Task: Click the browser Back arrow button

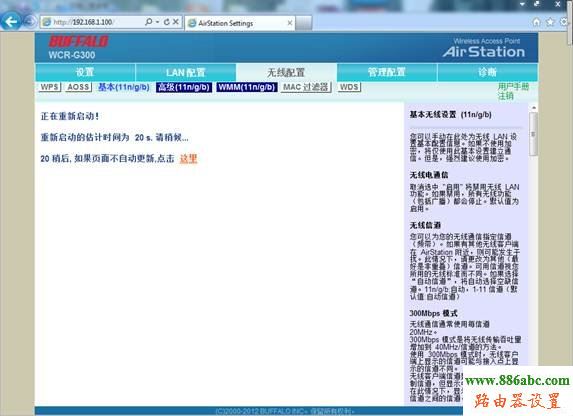Action: click(x=11, y=22)
